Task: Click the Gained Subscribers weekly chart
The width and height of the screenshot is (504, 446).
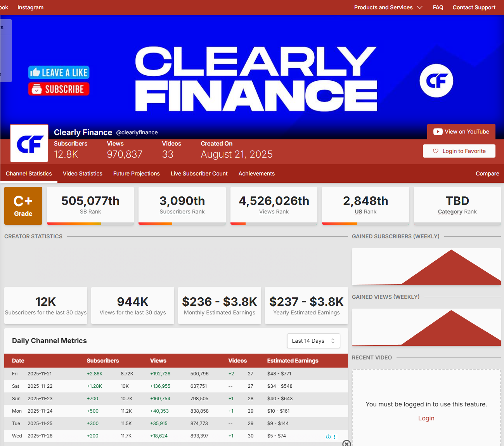Action: 426,267
